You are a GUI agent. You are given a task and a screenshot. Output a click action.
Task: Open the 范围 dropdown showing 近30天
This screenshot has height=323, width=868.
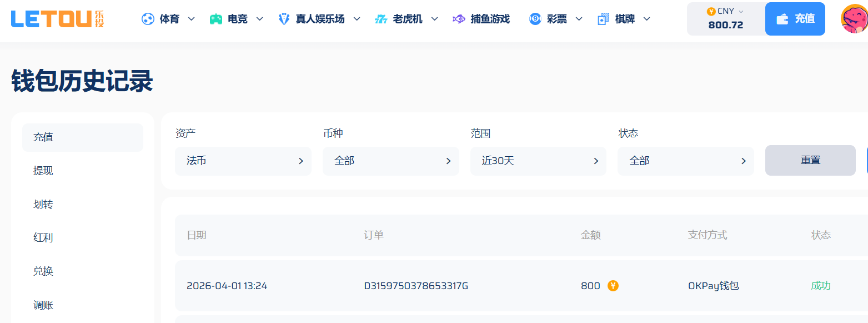(x=538, y=161)
